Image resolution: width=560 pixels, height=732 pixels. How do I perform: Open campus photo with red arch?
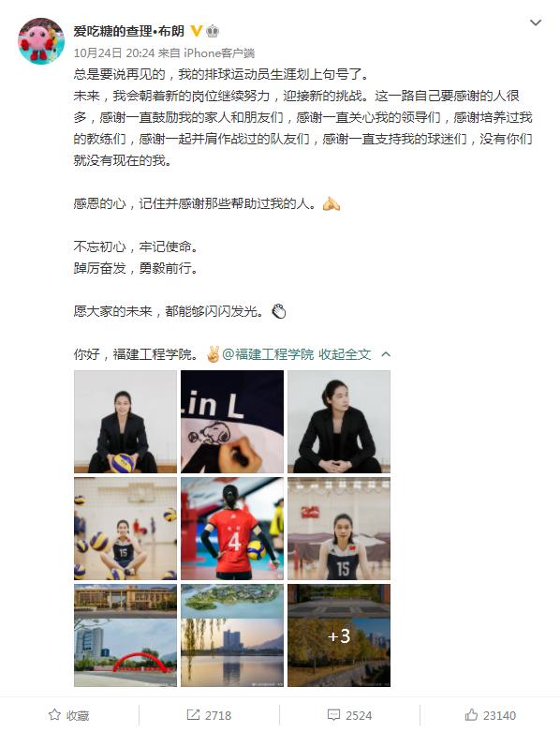125,635
